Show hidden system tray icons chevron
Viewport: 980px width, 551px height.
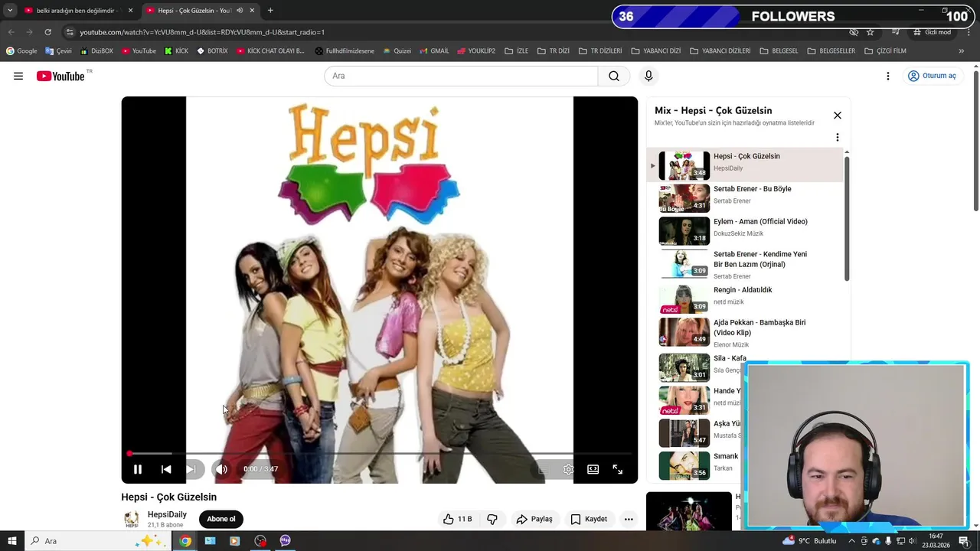pyautogui.click(x=851, y=541)
